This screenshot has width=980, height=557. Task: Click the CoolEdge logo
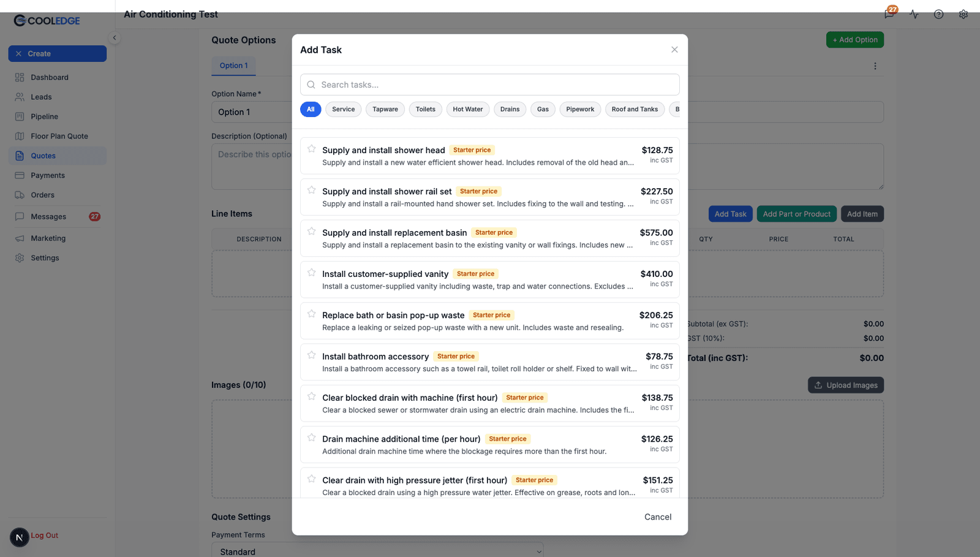tap(47, 21)
